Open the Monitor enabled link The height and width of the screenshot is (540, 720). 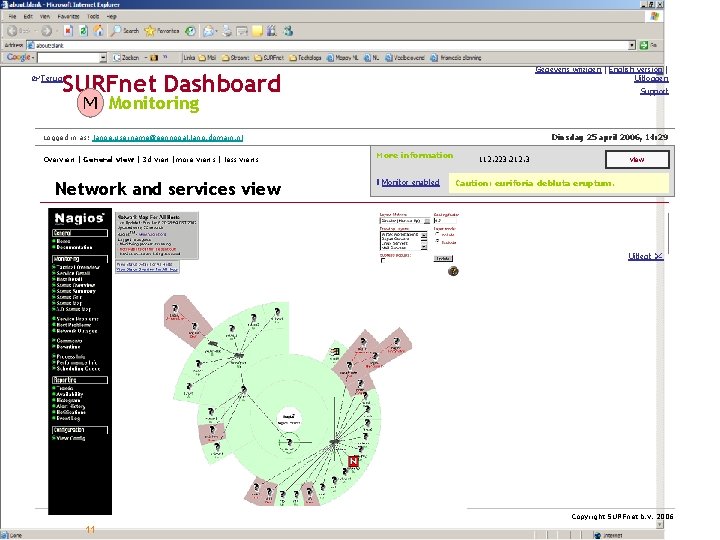point(410,182)
